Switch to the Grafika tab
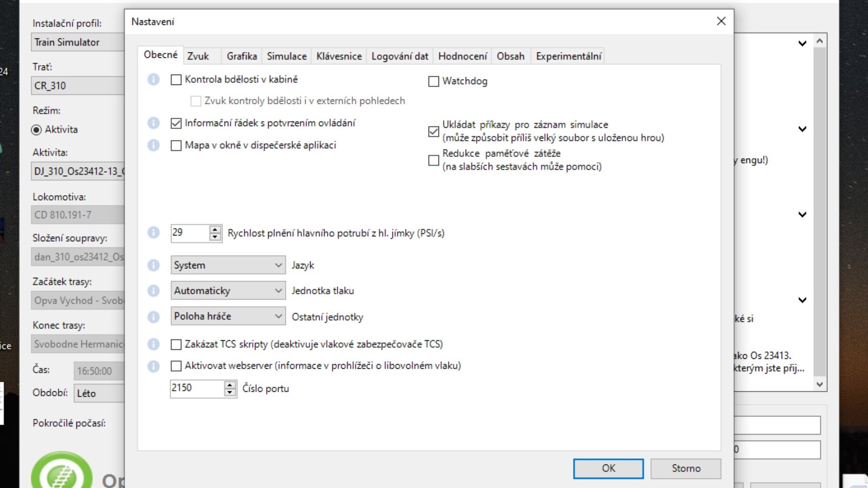The width and height of the screenshot is (868, 488). tap(242, 56)
